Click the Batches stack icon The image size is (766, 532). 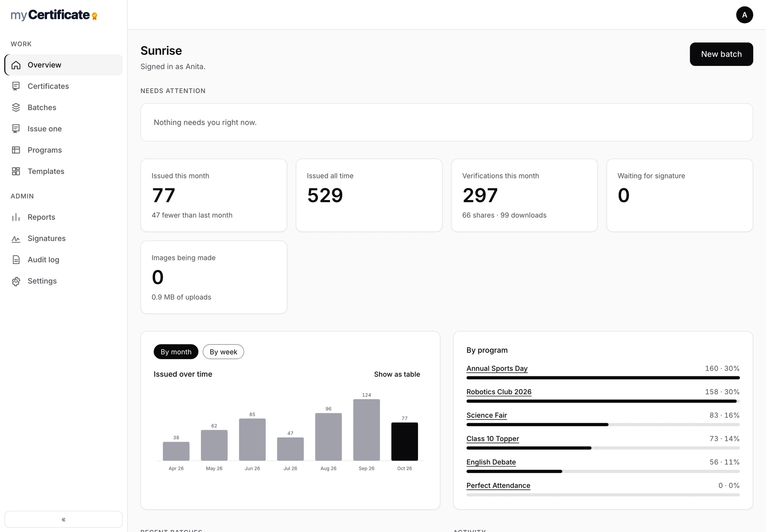16,107
